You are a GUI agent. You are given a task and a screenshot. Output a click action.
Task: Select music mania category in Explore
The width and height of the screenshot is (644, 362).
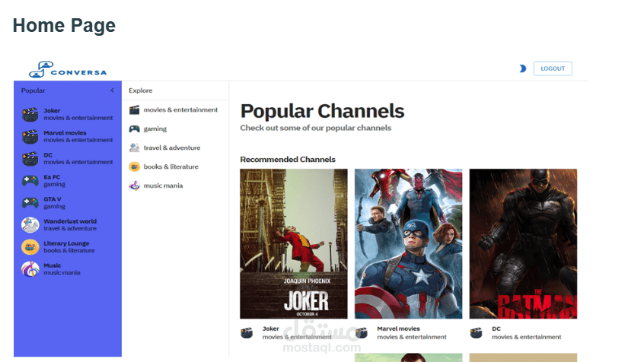pos(163,186)
